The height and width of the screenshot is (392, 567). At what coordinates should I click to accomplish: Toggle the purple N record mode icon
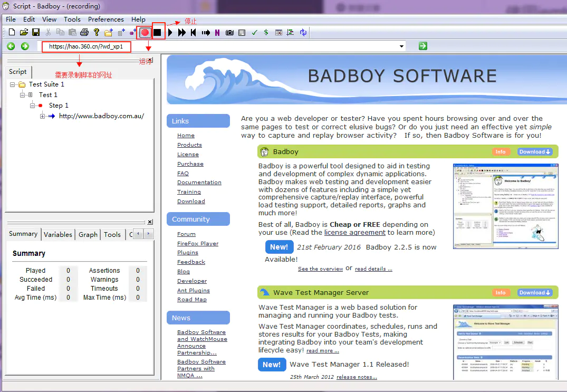pos(217,33)
